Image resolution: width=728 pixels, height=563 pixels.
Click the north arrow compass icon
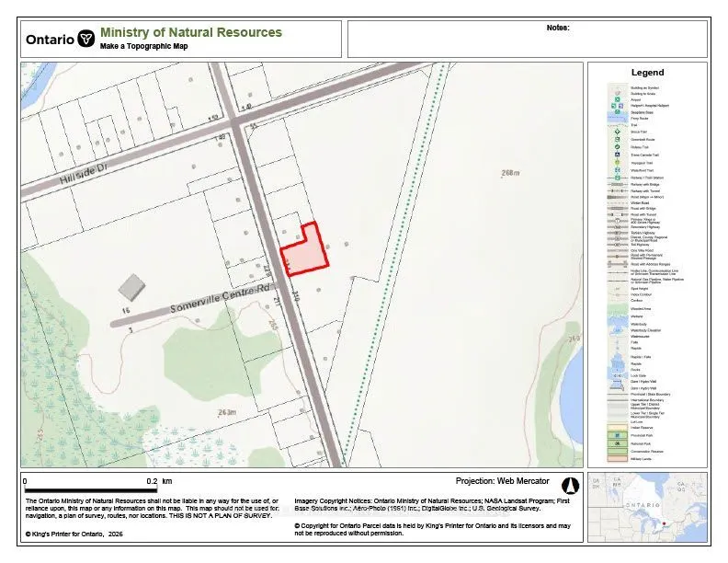coord(570,486)
